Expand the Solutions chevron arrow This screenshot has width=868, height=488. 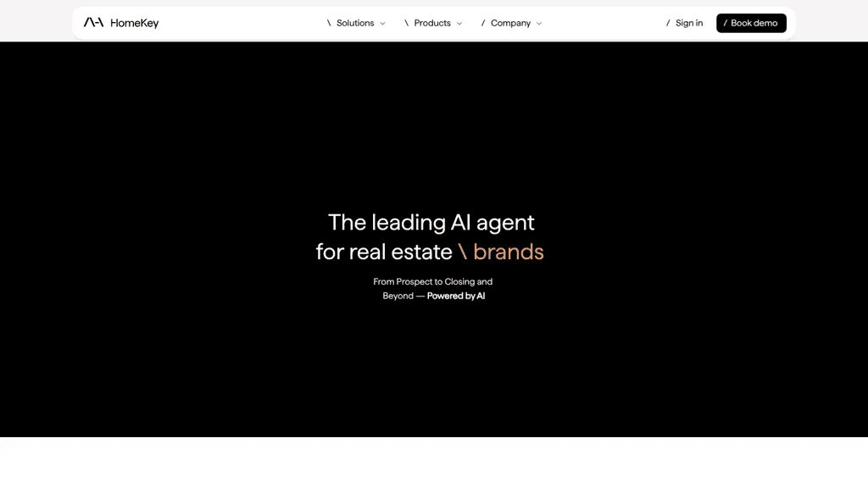pyautogui.click(x=382, y=24)
